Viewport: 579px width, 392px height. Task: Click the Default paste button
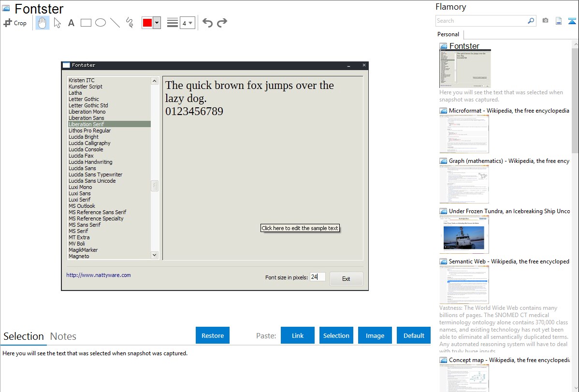click(x=414, y=335)
